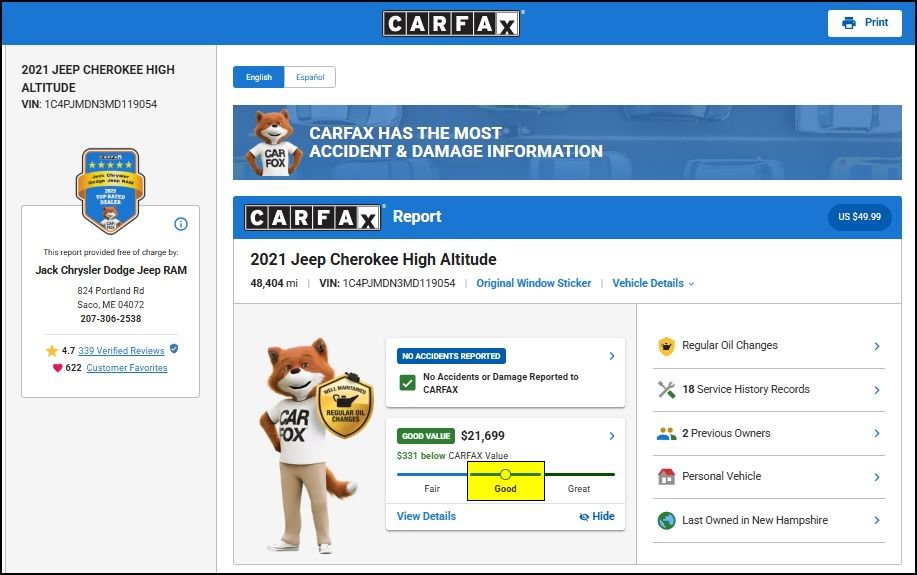Switch to the Español language tab
The image size is (917, 575).
310,77
